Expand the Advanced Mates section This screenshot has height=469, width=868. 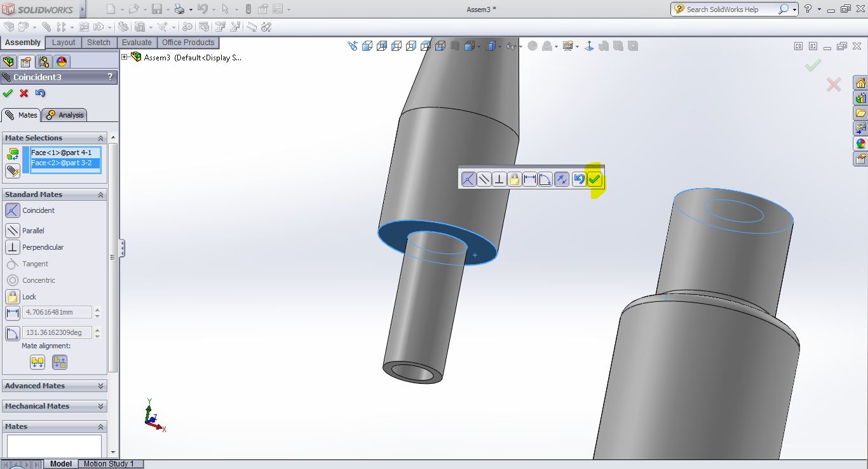tap(100, 386)
